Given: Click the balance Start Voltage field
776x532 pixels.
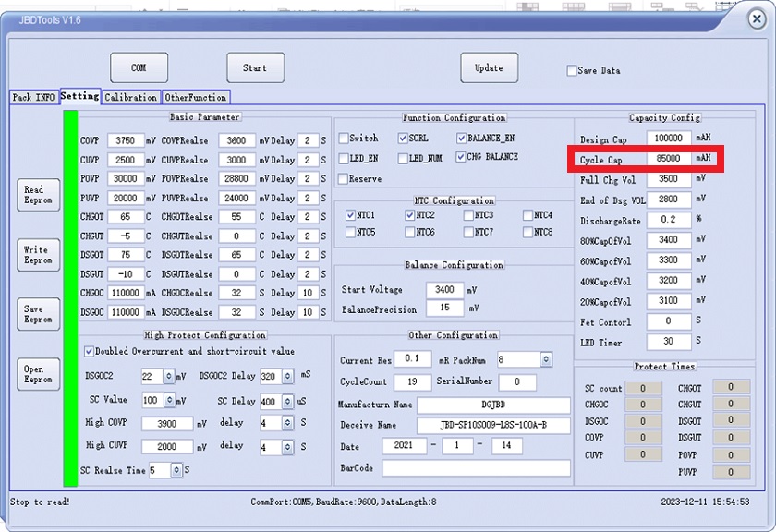Looking at the screenshot, I should coord(445,290).
